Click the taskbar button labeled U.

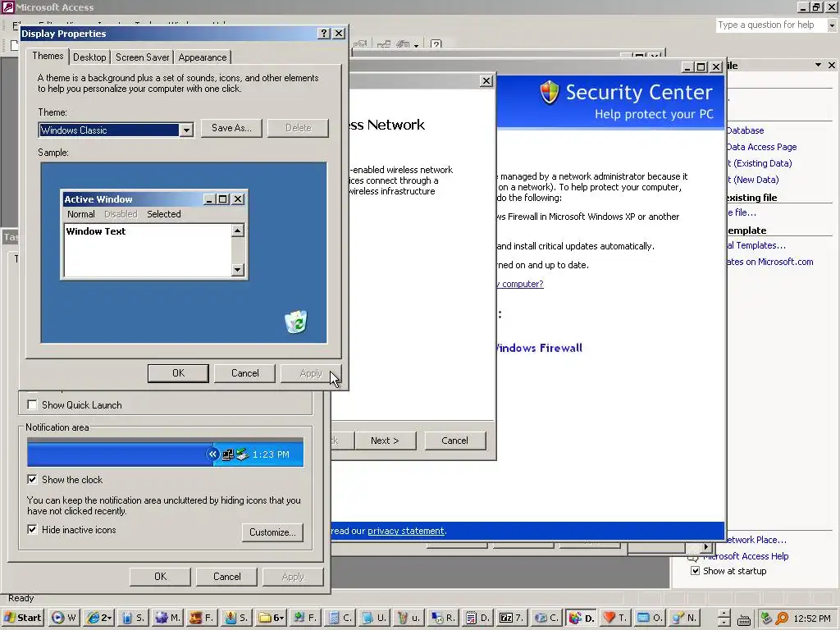point(373,618)
